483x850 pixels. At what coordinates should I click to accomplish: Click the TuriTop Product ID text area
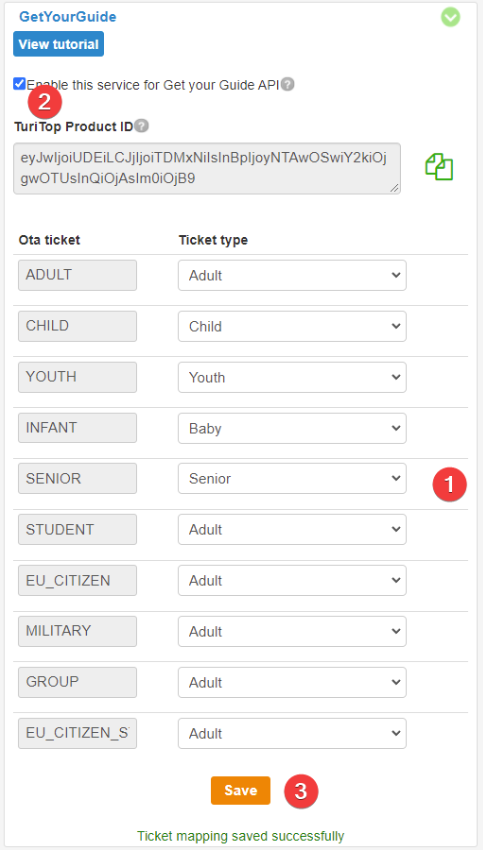pos(207,169)
